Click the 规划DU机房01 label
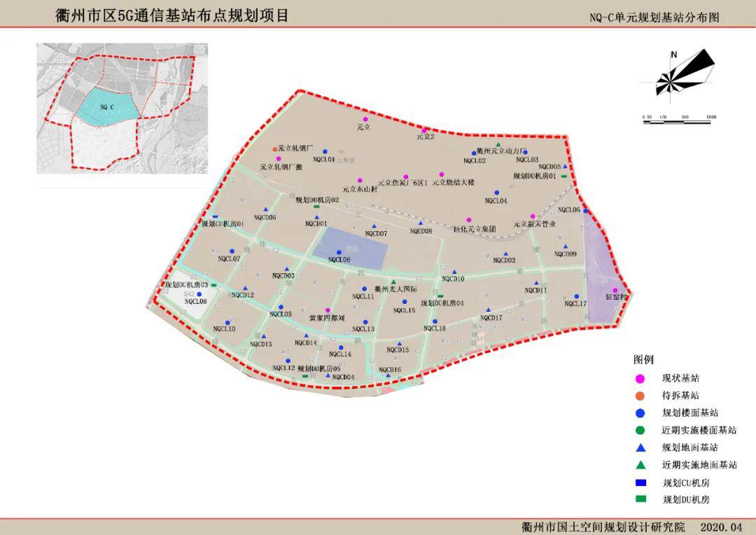Viewport: 756px width, 535px height. click(535, 176)
